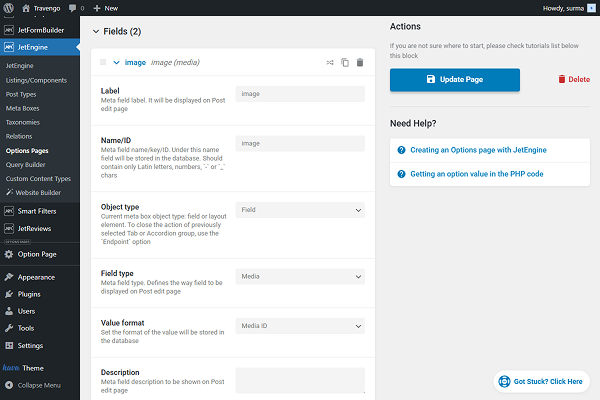Focus the Label input field

(x=300, y=94)
